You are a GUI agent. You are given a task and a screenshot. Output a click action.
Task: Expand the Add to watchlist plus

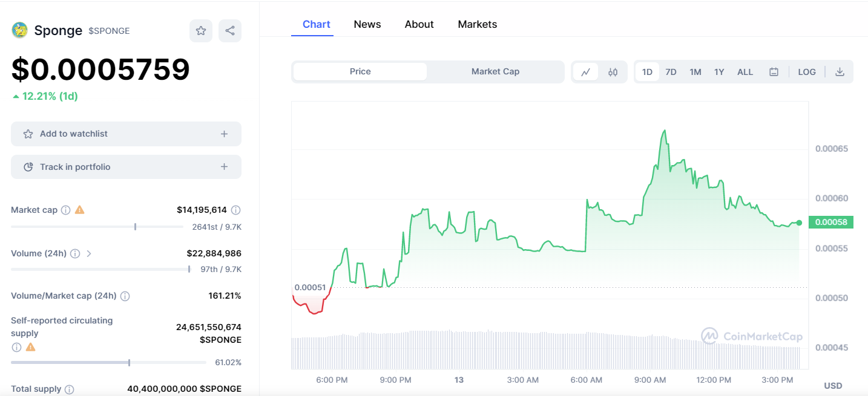point(224,134)
